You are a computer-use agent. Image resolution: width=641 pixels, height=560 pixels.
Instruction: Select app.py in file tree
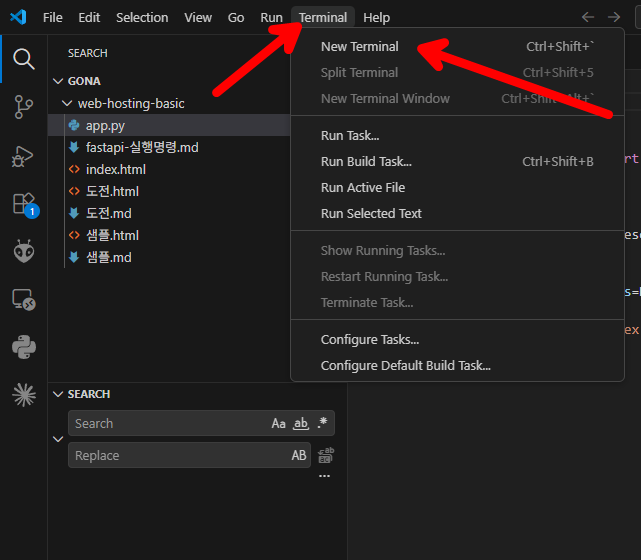169,125
